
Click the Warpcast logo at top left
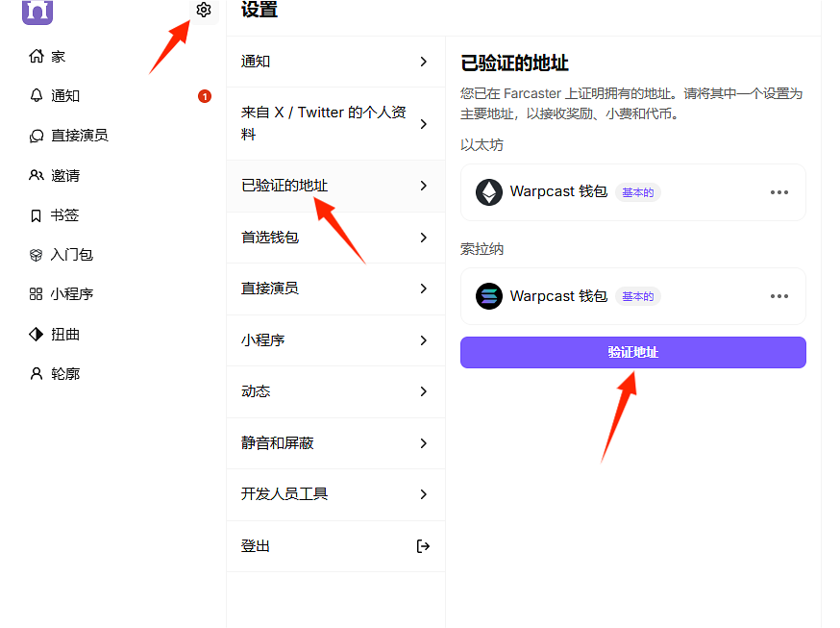click(x=37, y=10)
